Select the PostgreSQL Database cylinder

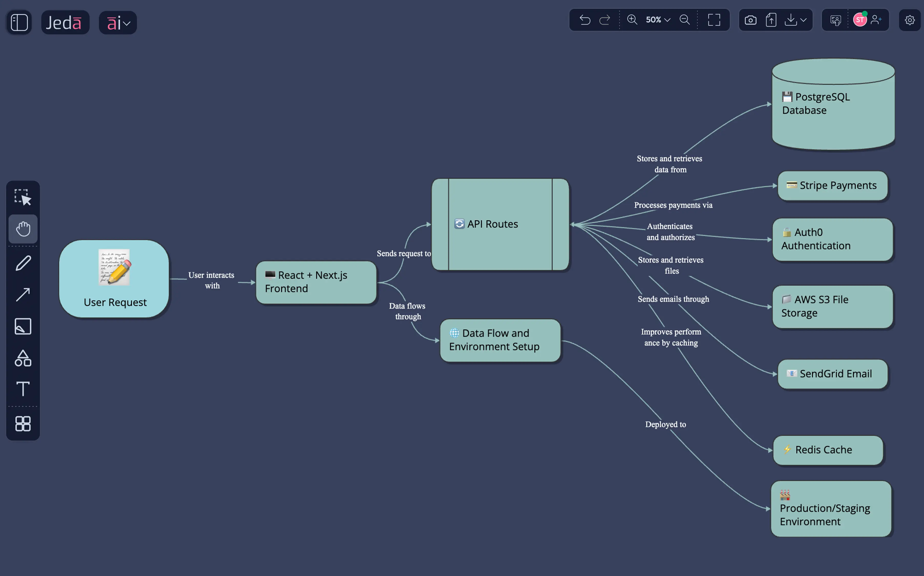[833, 104]
